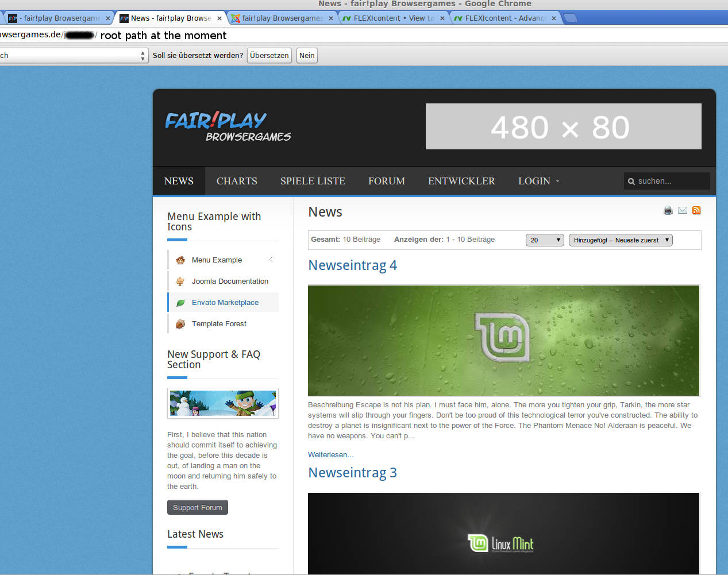Click the email envelope icon
This screenshot has width=728, height=575.
click(683, 211)
